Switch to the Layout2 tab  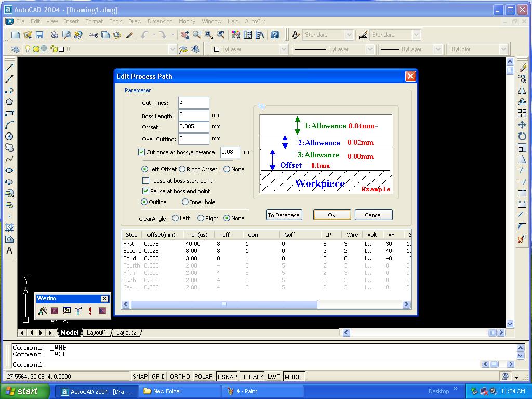click(x=126, y=332)
